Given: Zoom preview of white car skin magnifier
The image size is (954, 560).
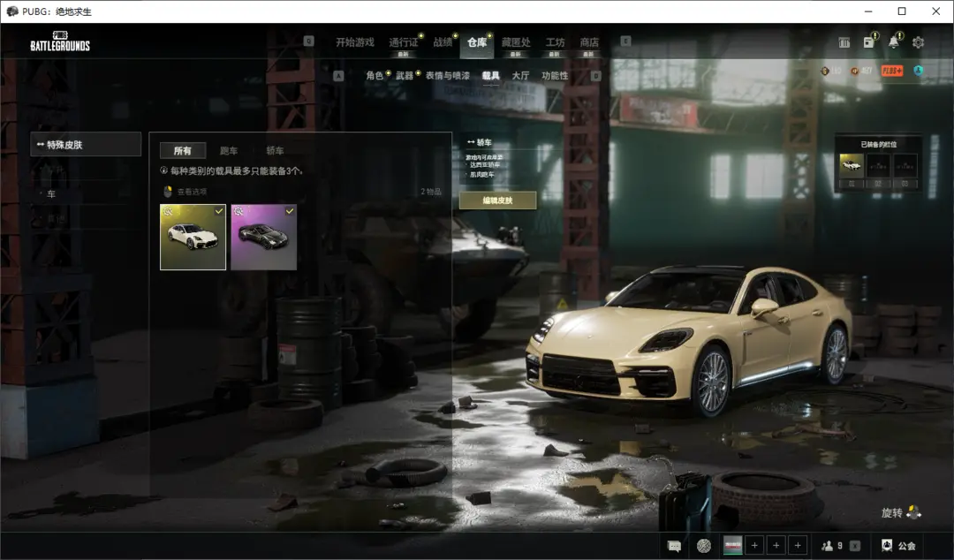Looking at the screenshot, I should coord(168,211).
